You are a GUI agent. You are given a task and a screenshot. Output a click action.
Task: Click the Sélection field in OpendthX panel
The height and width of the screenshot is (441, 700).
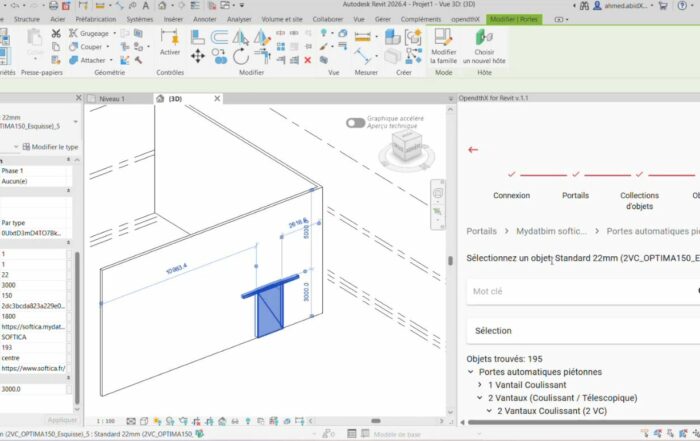click(x=583, y=331)
